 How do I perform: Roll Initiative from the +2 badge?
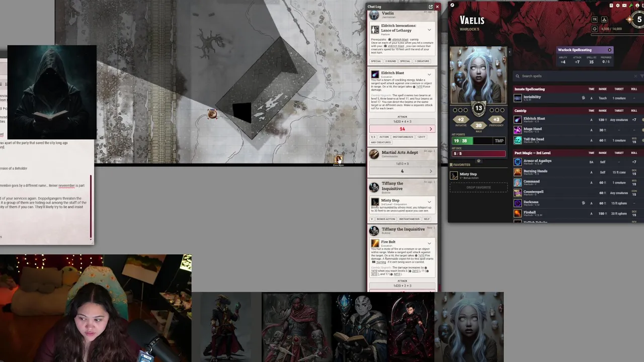(461, 120)
